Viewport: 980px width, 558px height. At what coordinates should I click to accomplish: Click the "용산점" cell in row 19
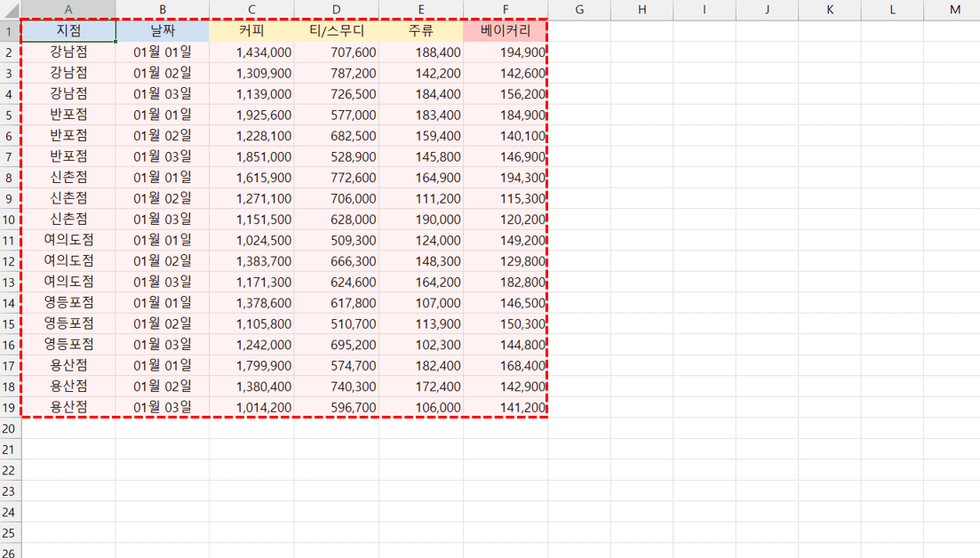68,407
